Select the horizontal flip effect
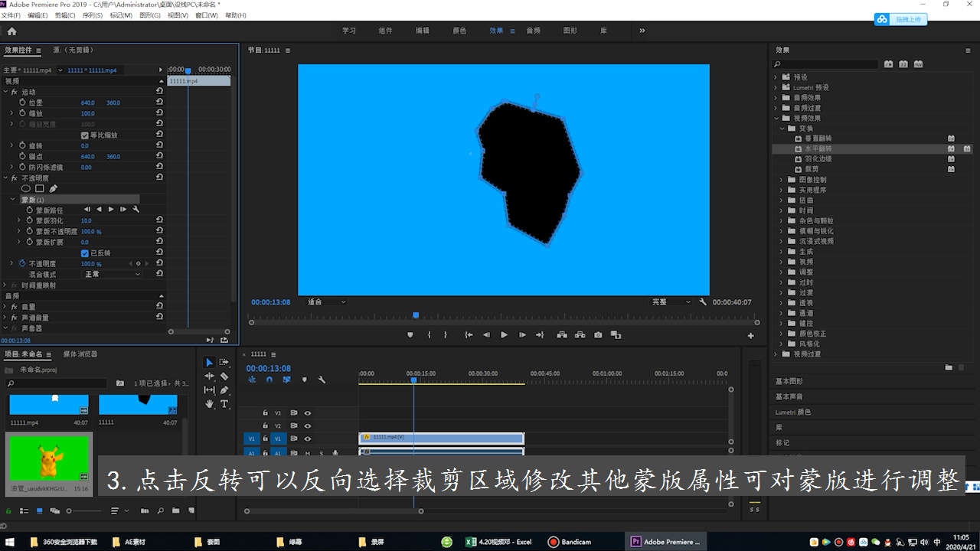 pos(818,148)
